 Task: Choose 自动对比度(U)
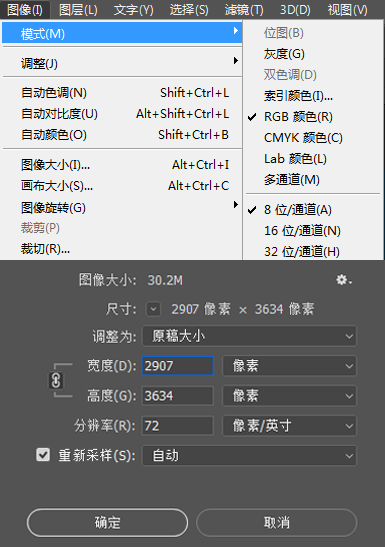[x=122, y=114]
